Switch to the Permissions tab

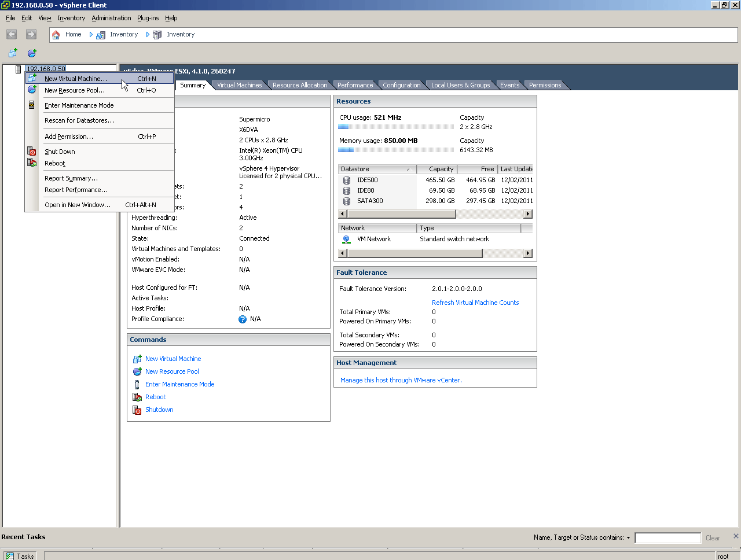coord(545,86)
